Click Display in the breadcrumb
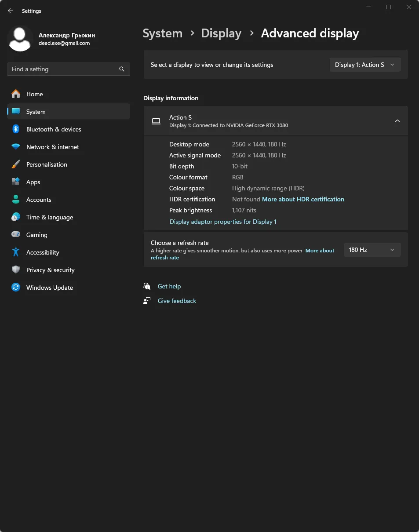This screenshot has width=419, height=532. pyautogui.click(x=221, y=33)
